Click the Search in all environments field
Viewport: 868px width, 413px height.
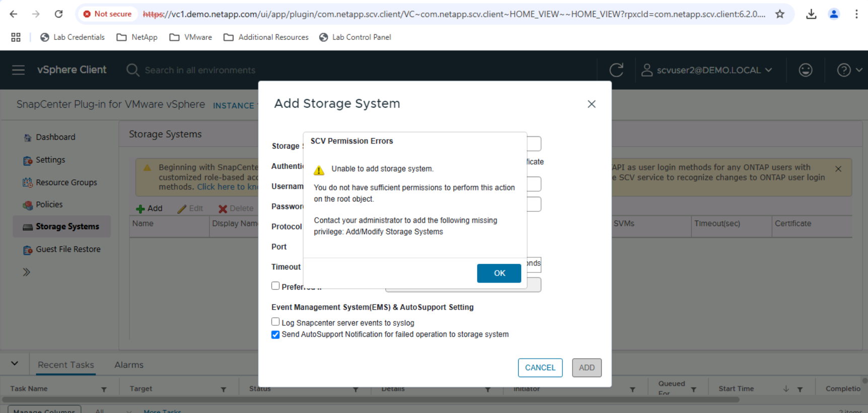pos(200,70)
